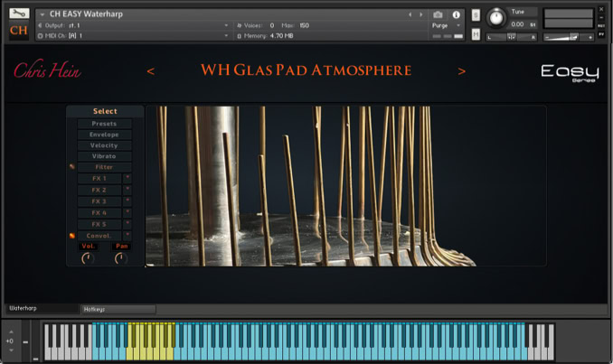613x364 pixels.
Task: Open the Presets page
Action: click(x=104, y=124)
